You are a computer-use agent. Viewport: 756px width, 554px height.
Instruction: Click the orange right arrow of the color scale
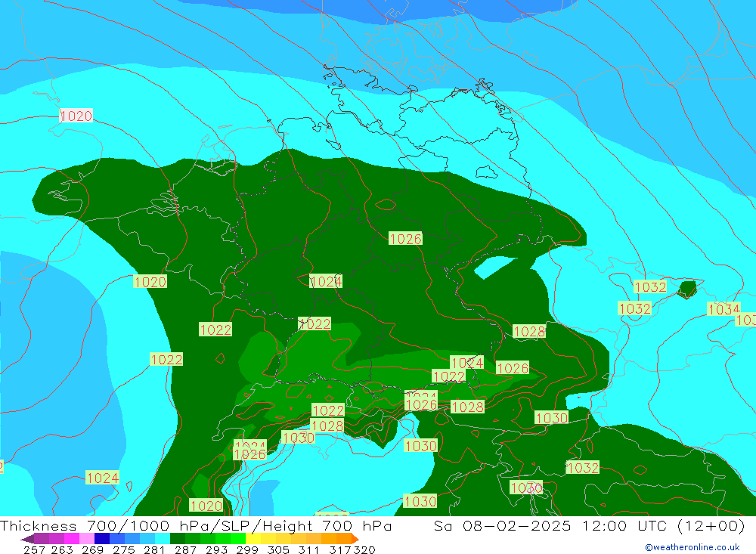tap(355, 539)
